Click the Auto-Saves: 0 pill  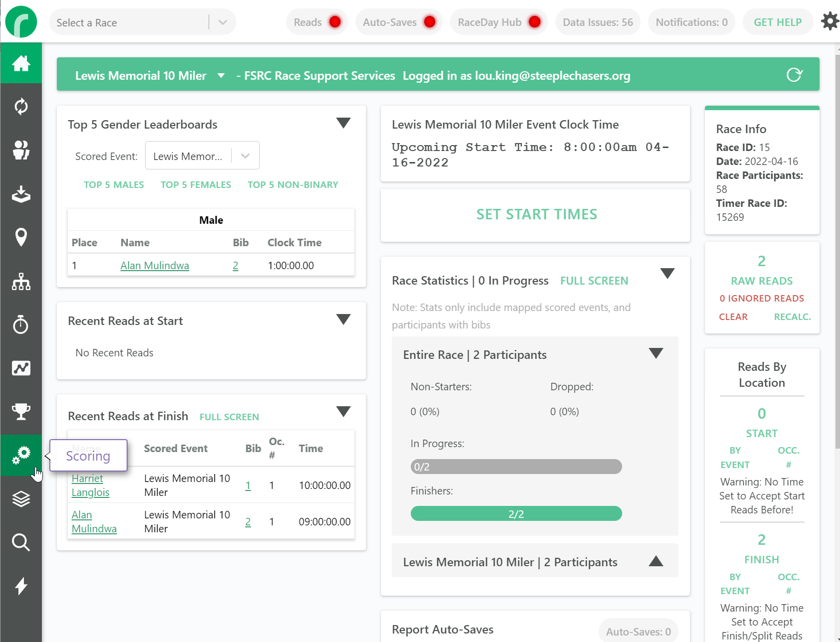point(638,631)
